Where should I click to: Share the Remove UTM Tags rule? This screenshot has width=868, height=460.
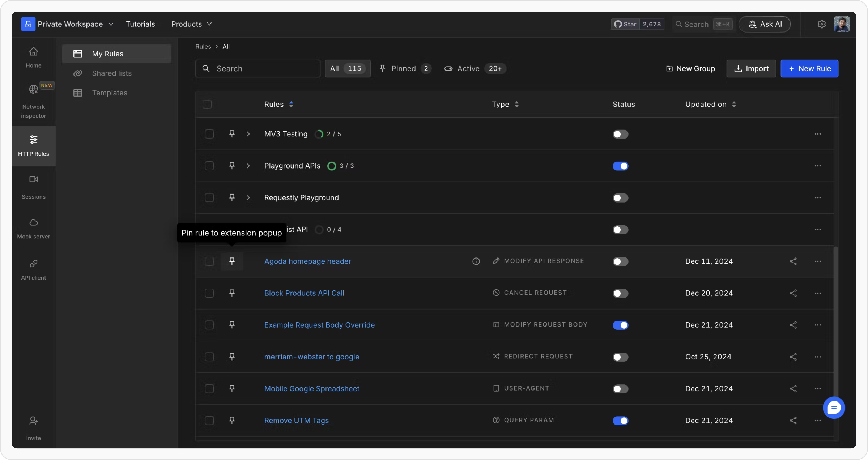793,421
